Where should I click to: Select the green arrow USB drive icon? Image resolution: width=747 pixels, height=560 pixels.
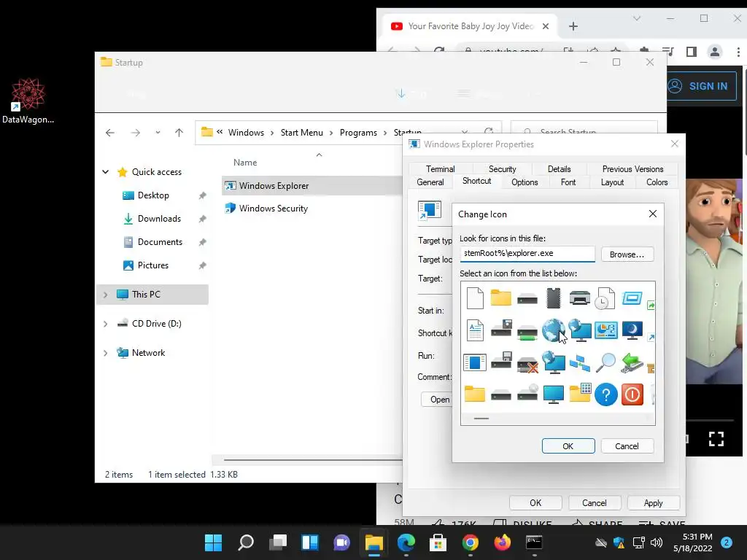tap(632, 363)
